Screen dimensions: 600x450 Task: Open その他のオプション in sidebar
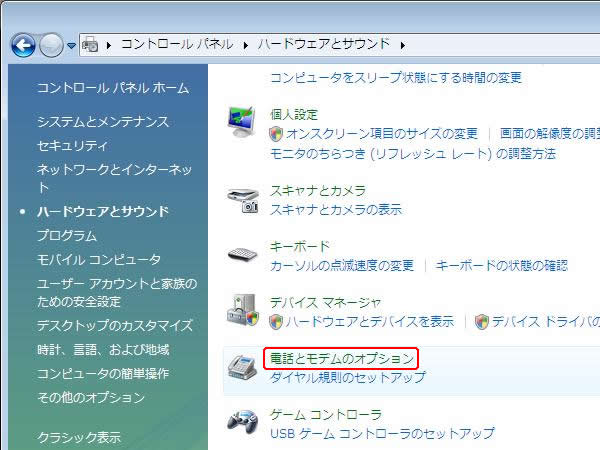(91, 398)
